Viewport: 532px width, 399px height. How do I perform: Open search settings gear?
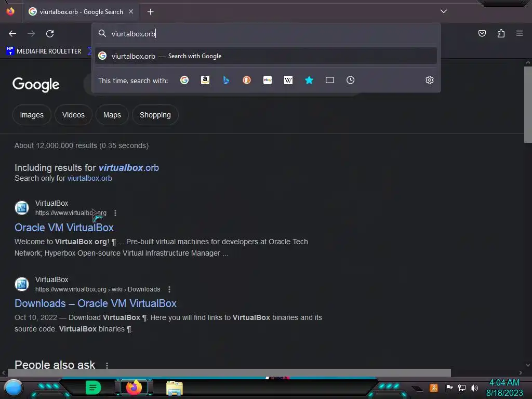pyautogui.click(x=430, y=80)
